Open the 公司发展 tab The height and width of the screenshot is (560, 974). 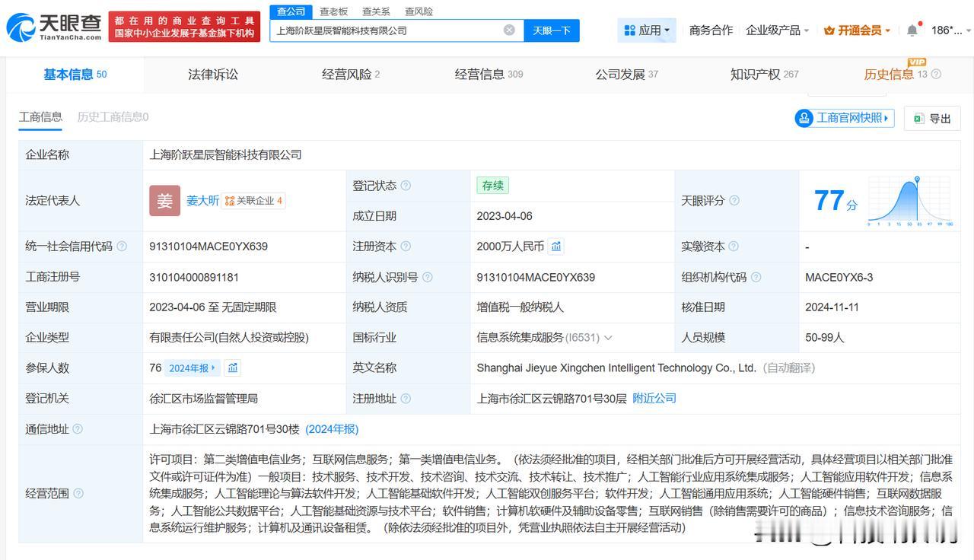[626, 74]
